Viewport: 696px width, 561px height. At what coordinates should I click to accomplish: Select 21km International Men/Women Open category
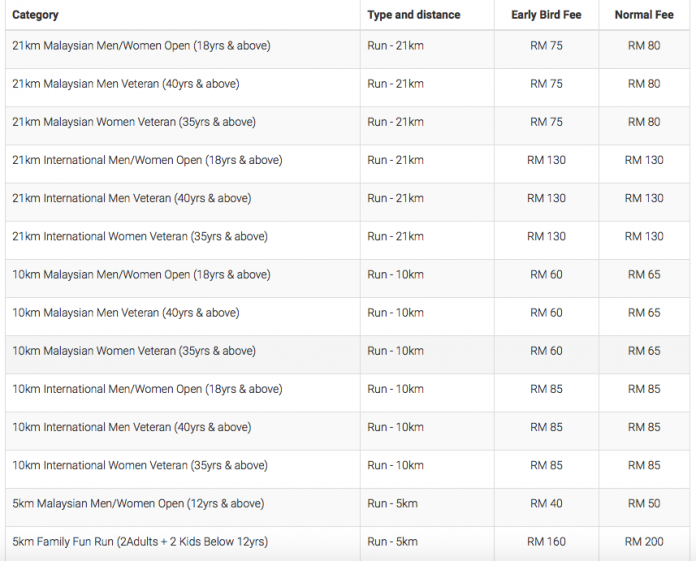(x=147, y=160)
